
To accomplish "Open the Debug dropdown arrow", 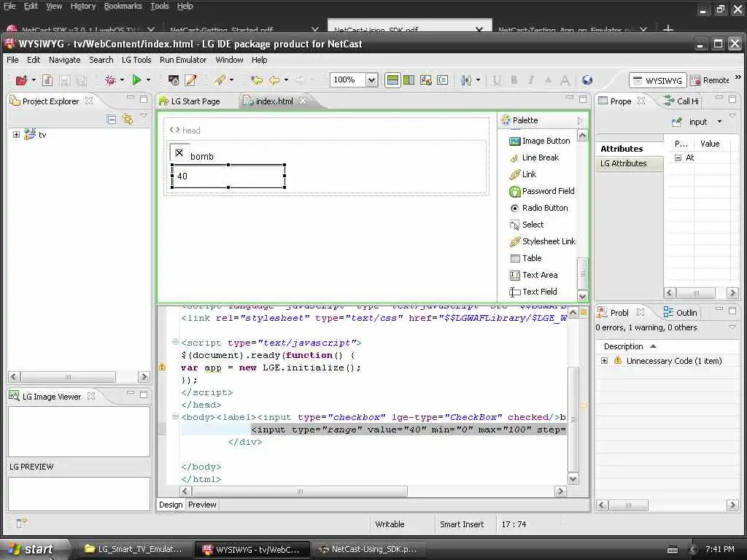I will click(x=122, y=80).
